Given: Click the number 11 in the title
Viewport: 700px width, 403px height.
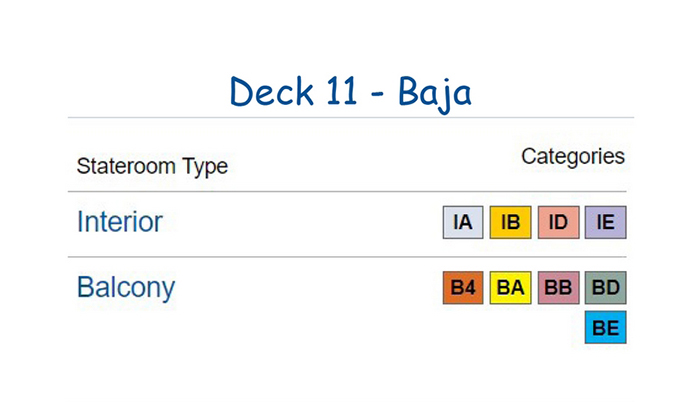Looking at the screenshot, I should [342, 91].
